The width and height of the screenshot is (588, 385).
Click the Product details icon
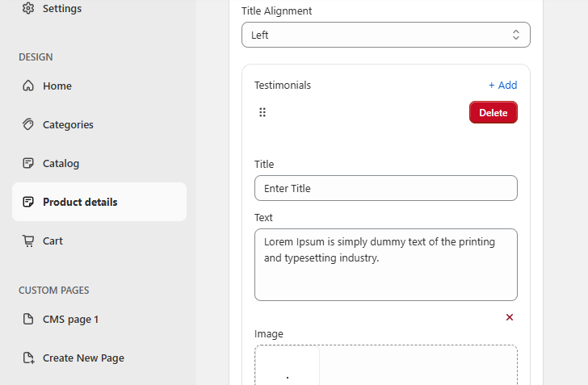click(x=28, y=202)
